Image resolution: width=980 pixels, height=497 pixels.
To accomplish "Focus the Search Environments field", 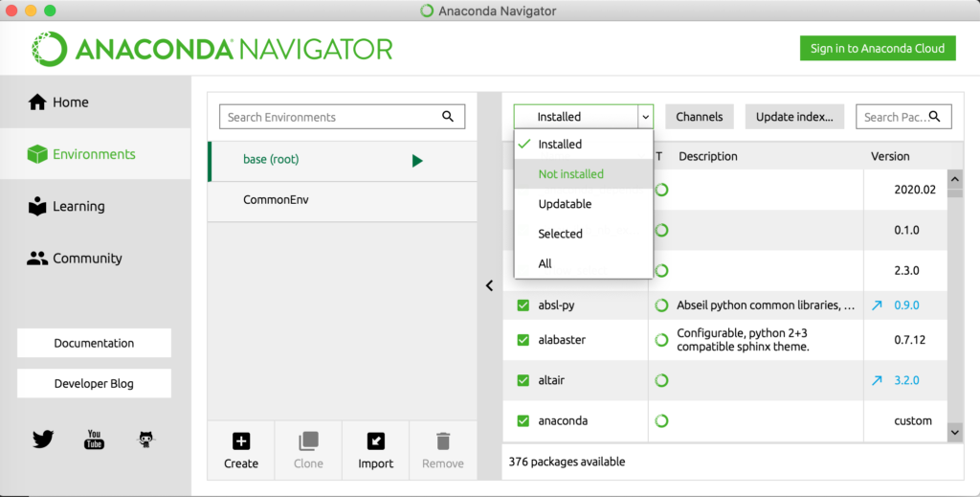I will click(x=342, y=117).
